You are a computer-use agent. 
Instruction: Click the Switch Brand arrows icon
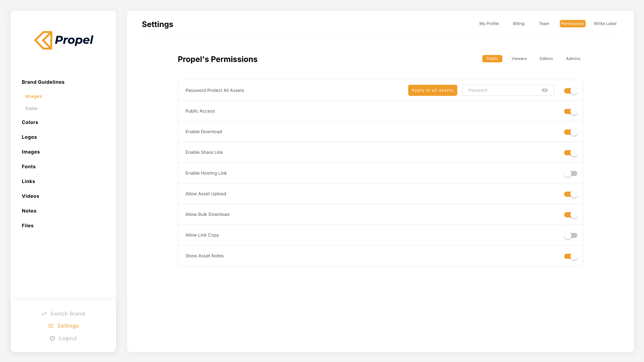[44, 314]
